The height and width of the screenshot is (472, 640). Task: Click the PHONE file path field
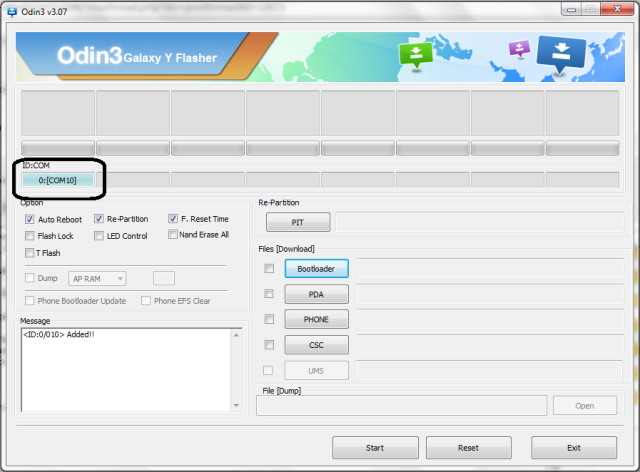coord(490,319)
